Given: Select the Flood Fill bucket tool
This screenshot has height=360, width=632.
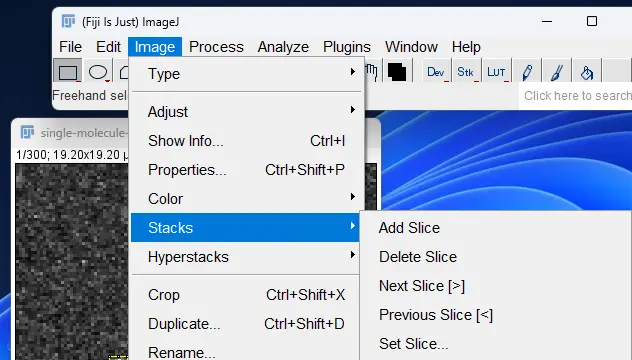Looking at the screenshot, I should point(587,72).
